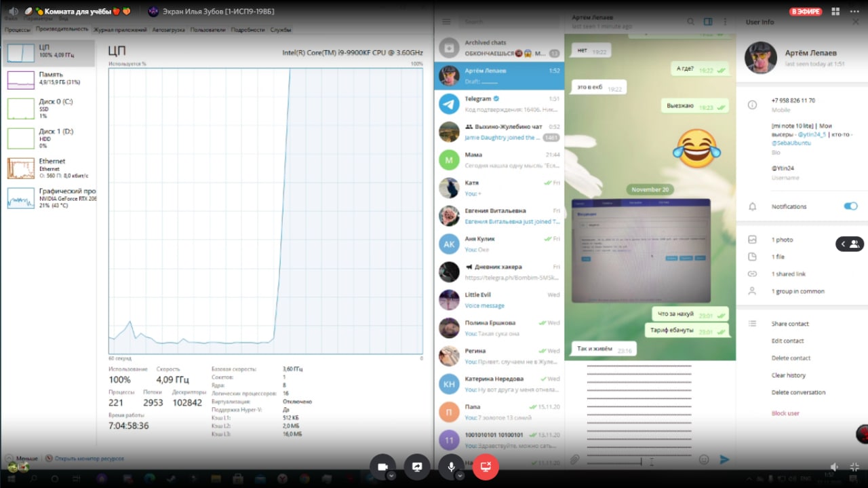Open Выхино-Жулебино group chat
This screenshot has width=868, height=488.
[499, 132]
